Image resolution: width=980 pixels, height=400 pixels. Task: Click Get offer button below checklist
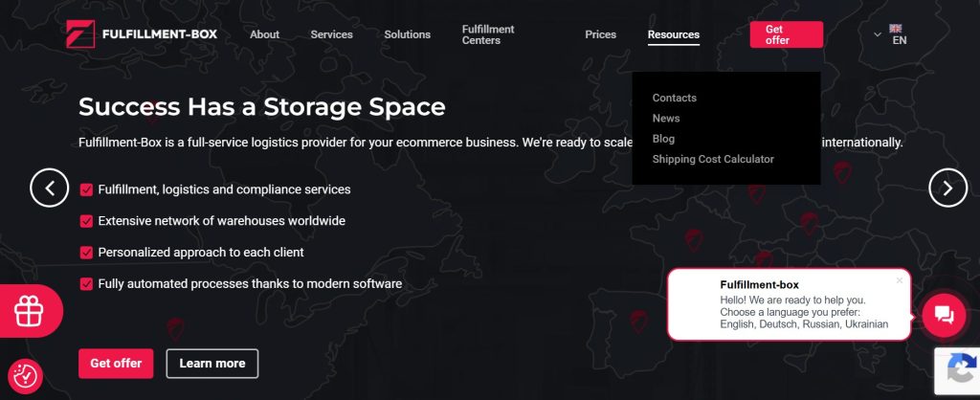point(116,363)
